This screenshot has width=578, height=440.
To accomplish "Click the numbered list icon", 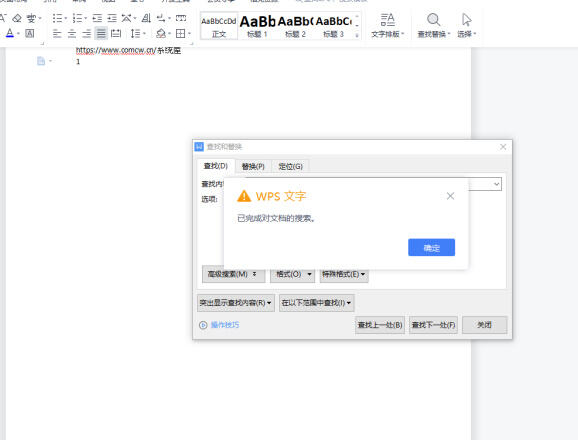I will (x=77, y=18).
